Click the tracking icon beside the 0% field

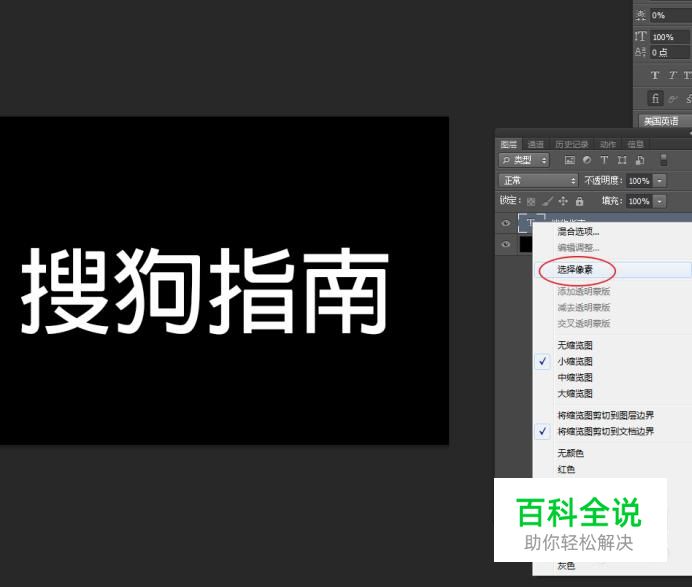tap(641, 15)
